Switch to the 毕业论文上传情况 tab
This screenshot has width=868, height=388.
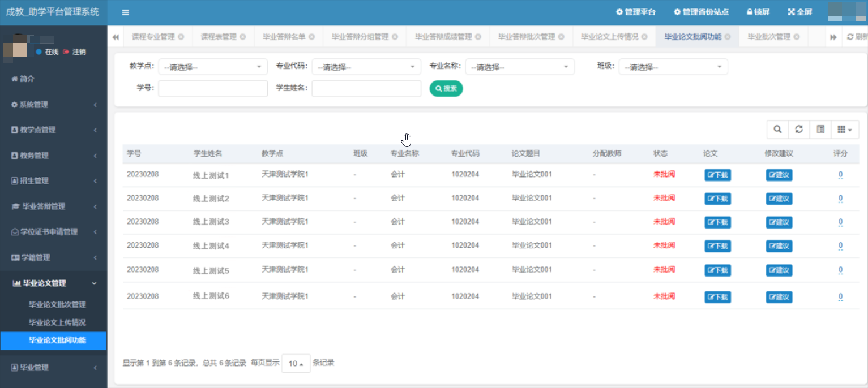point(609,37)
